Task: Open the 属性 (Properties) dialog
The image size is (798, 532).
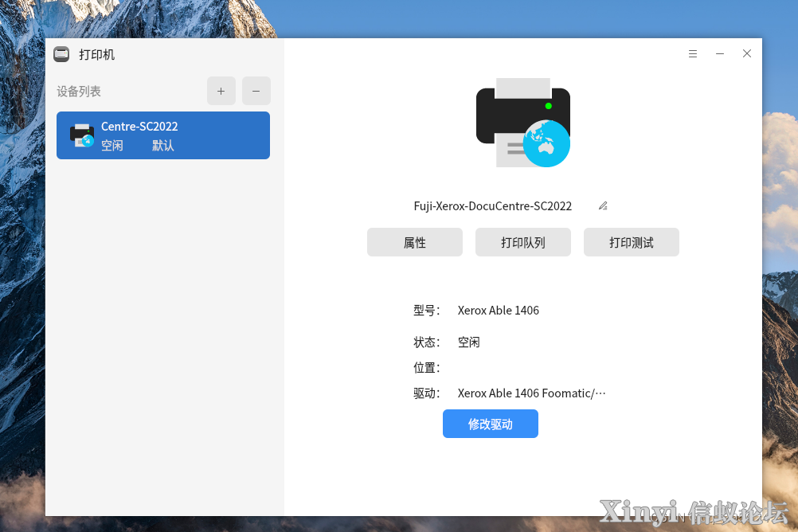Action: coord(415,242)
